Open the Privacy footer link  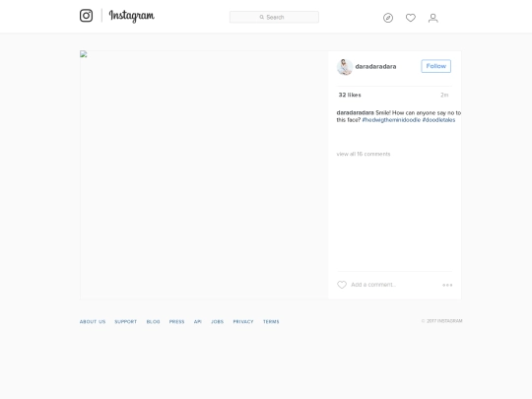[x=243, y=321]
